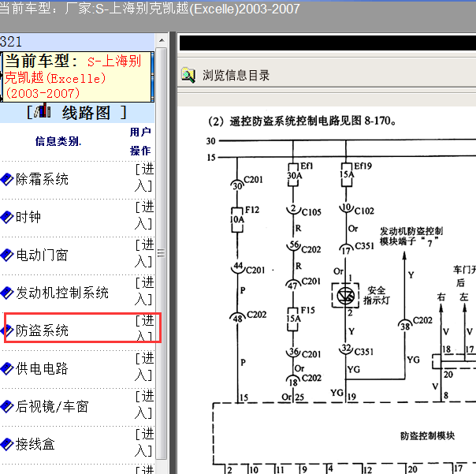
Task: Open the 除霜系统 category
Action: pos(42,179)
